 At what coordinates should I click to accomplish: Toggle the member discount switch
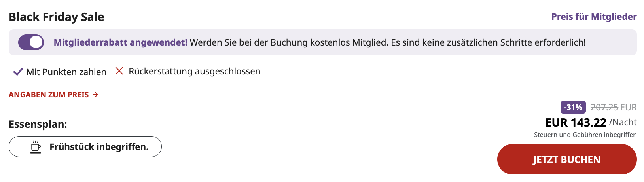click(x=31, y=42)
